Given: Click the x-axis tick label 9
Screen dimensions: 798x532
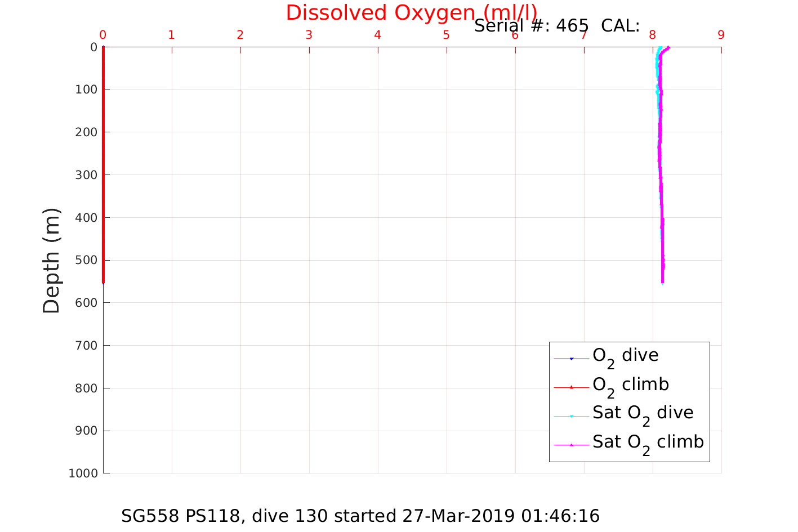Looking at the screenshot, I should (x=721, y=35).
